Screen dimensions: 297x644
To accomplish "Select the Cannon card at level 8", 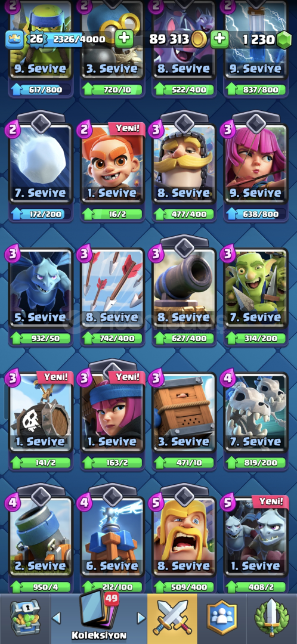I will (184, 287).
